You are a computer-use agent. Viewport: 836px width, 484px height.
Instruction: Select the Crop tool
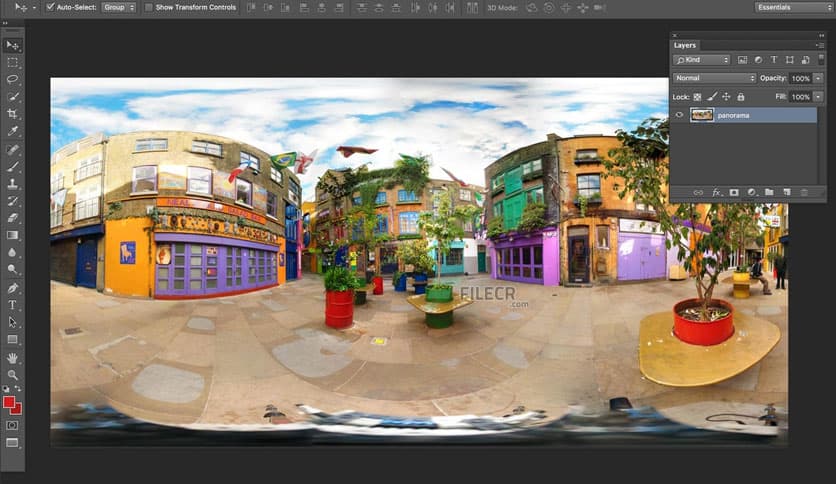point(13,114)
